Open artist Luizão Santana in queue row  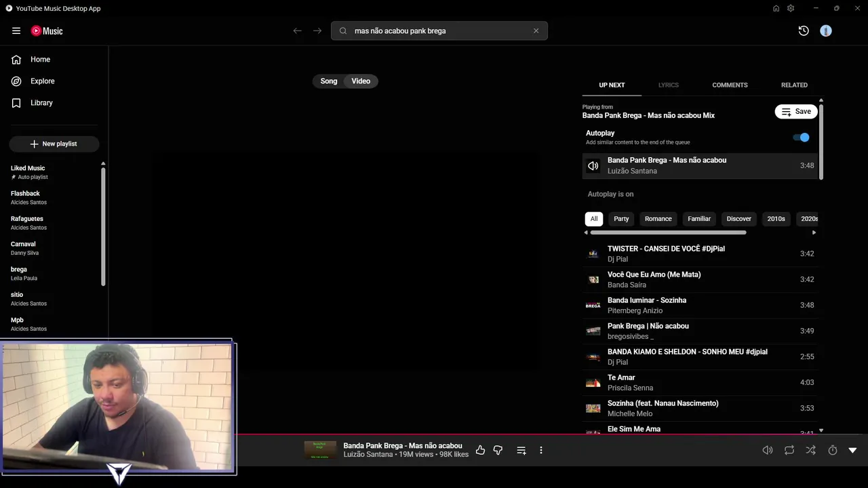point(632,171)
